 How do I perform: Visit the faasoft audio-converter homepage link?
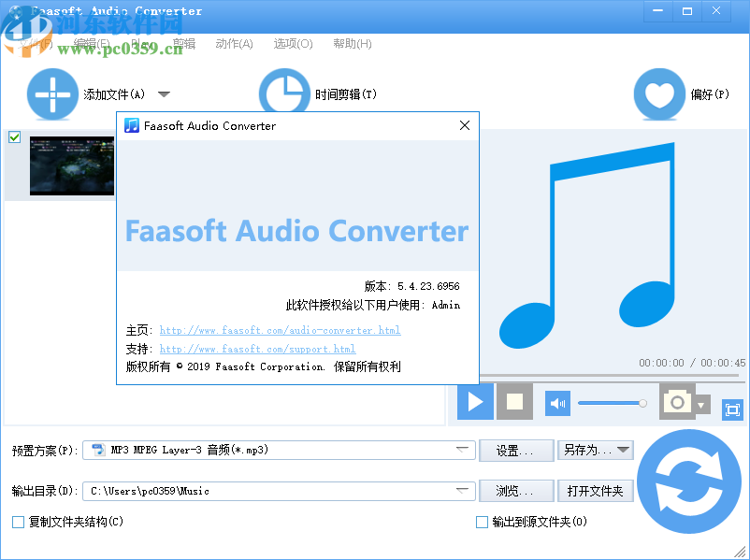(x=279, y=329)
